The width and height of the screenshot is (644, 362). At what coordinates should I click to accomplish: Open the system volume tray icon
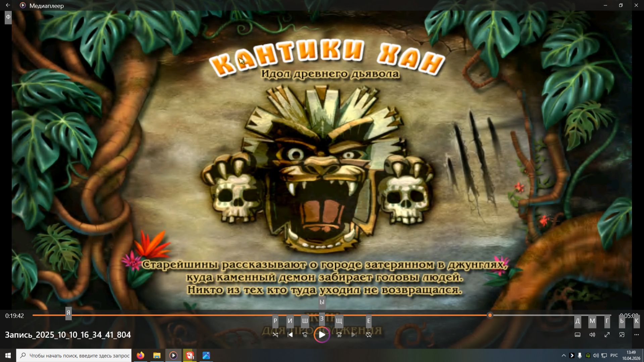596,355
